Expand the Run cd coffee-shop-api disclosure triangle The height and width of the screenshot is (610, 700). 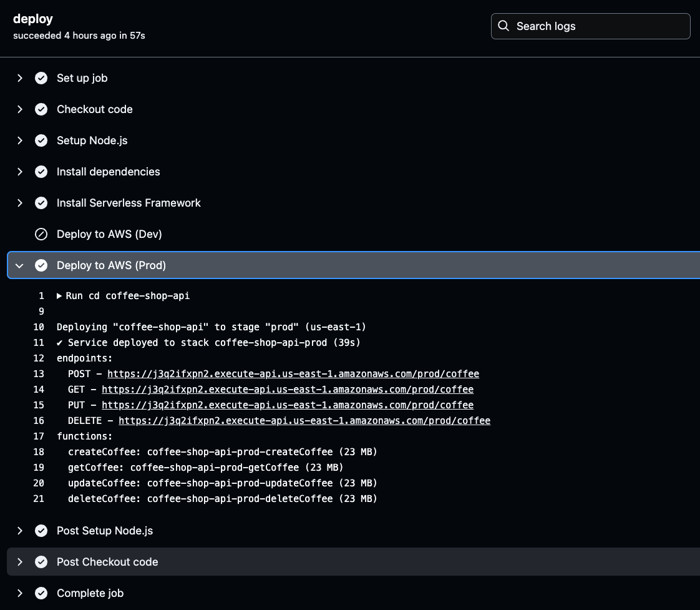point(59,296)
